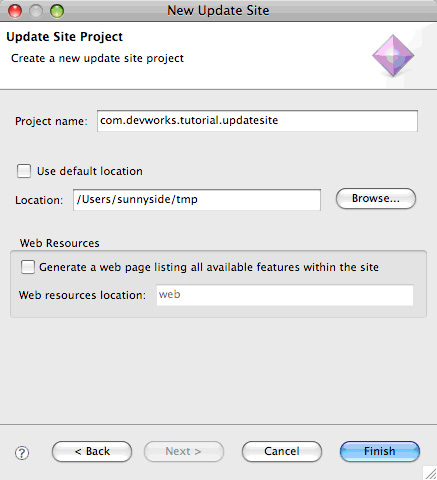Viewport: 437px width, 480px height.
Task: Go to the previous page with Back
Action: (x=92, y=451)
